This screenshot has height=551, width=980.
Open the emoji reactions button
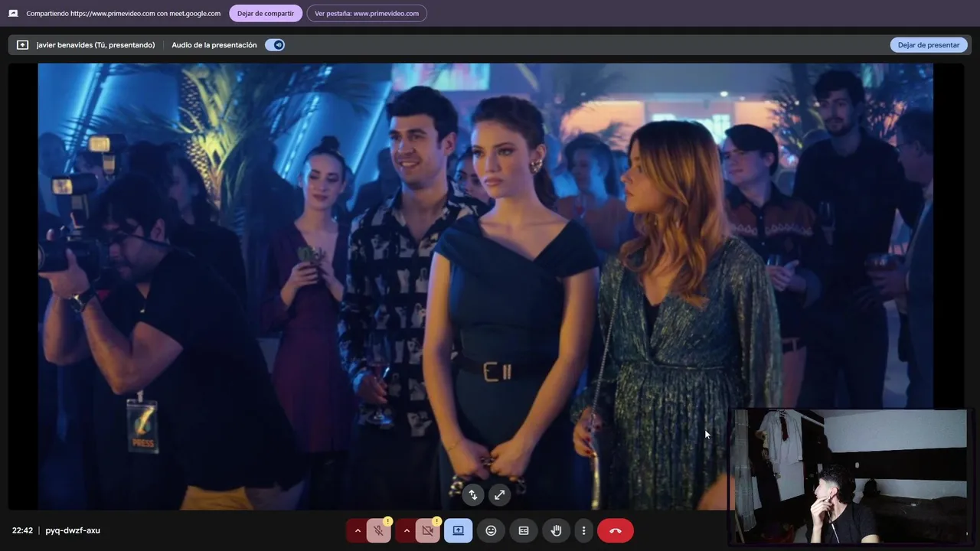click(491, 530)
